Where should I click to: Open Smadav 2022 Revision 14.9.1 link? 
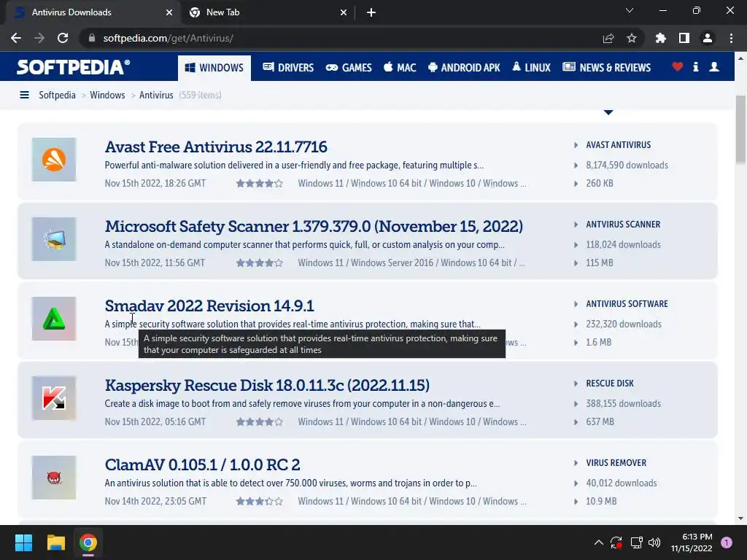(x=209, y=306)
